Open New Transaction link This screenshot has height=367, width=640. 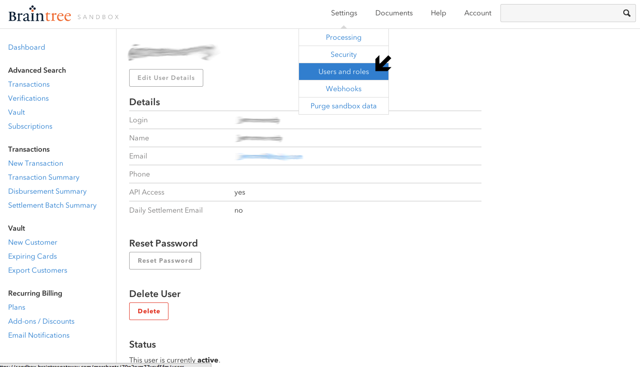pyautogui.click(x=36, y=163)
